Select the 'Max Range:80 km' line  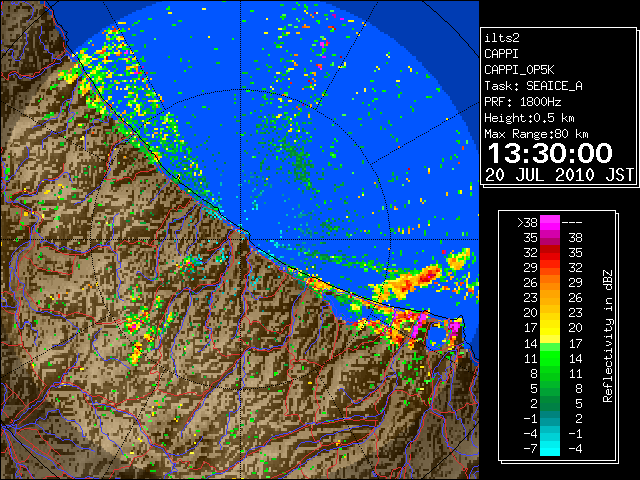[x=536, y=134]
